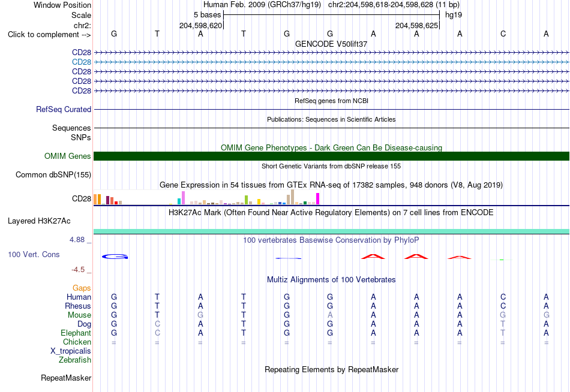Screen dimensions: 570x392
Task: Click 'Multiz Alignments of 100 Vertebrates' title
Action: tap(331, 280)
